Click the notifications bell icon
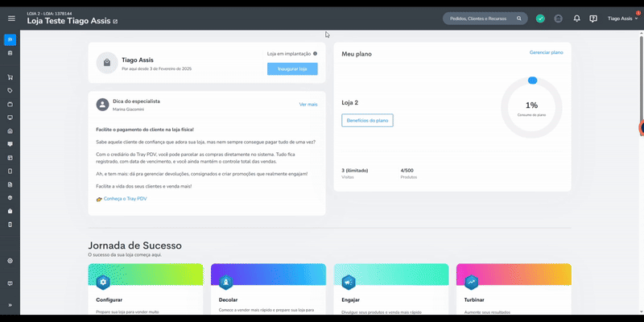644x322 pixels. (576, 19)
